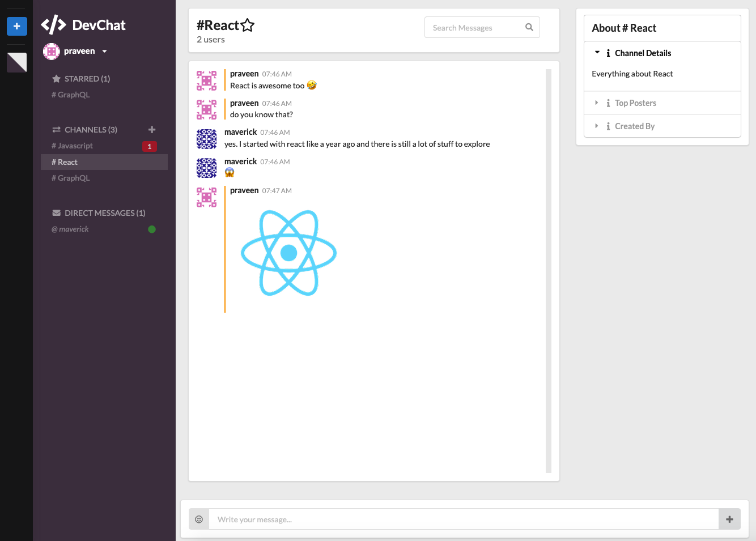756x541 pixels.
Task: Click the message plus upload button
Action: pyautogui.click(x=729, y=519)
